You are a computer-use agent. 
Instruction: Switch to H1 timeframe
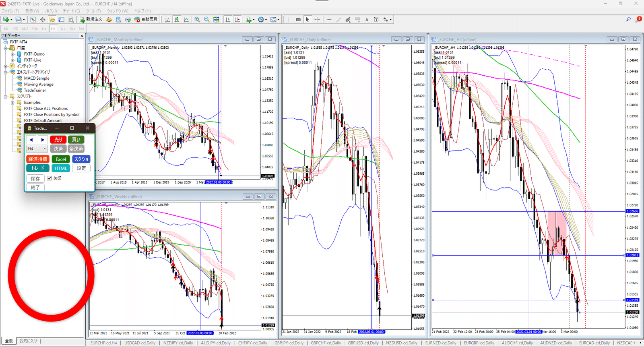point(44,29)
